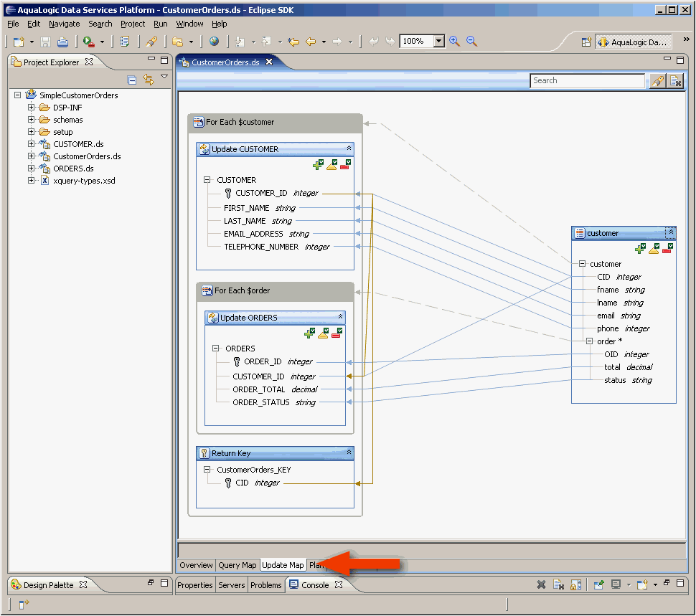This screenshot has height=616, width=696.
Task: Select ORDERS.ds in Project Explorer
Action: (73, 169)
